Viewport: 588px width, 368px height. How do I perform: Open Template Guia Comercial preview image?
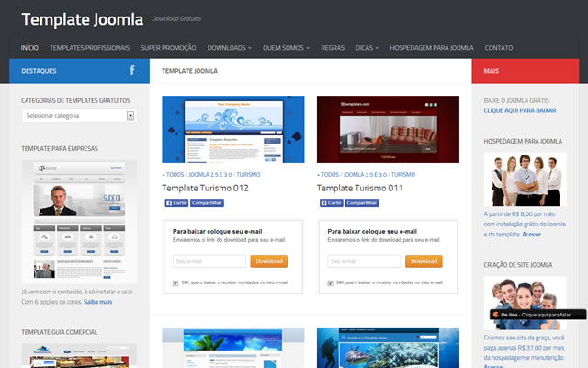click(x=79, y=356)
